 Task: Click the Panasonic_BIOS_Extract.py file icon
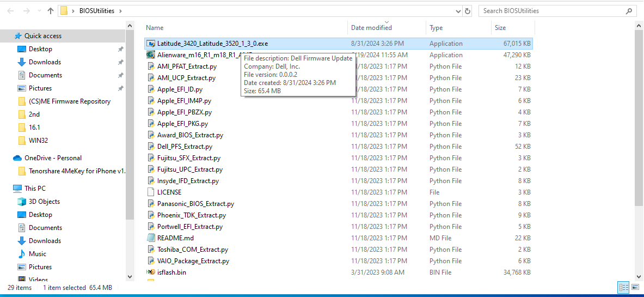[151, 204]
